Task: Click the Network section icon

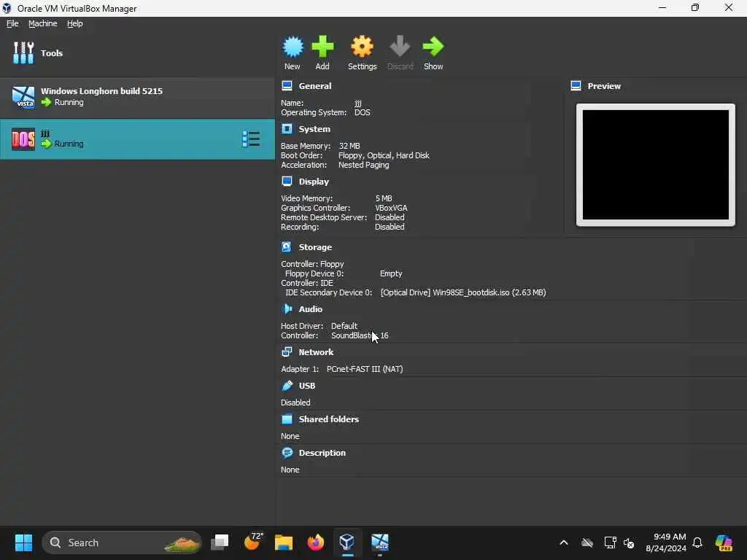Action: 287,351
